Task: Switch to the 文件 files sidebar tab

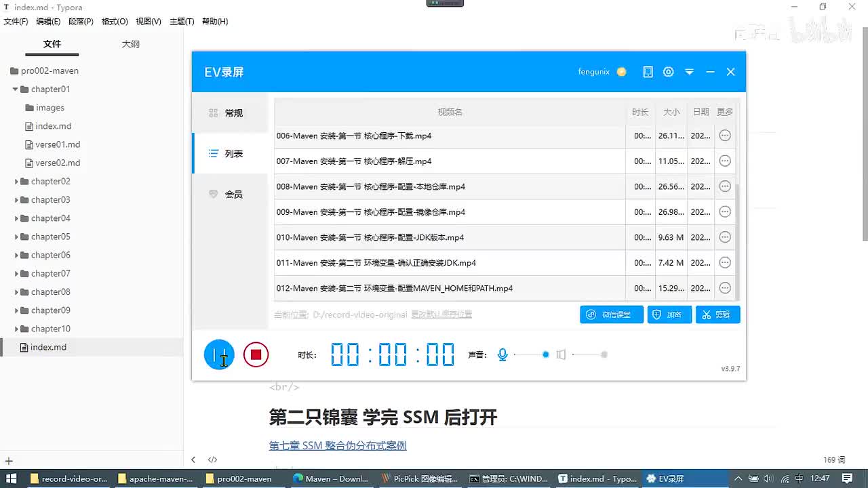Action: pos(52,44)
